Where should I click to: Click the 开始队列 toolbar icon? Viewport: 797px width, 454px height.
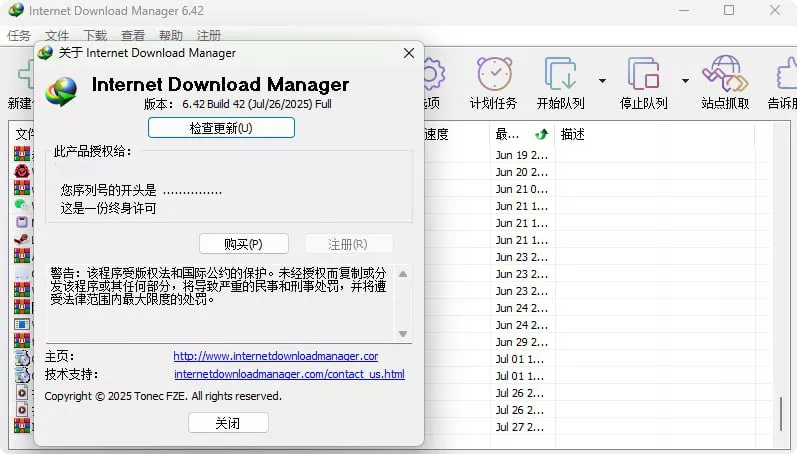pyautogui.click(x=561, y=74)
